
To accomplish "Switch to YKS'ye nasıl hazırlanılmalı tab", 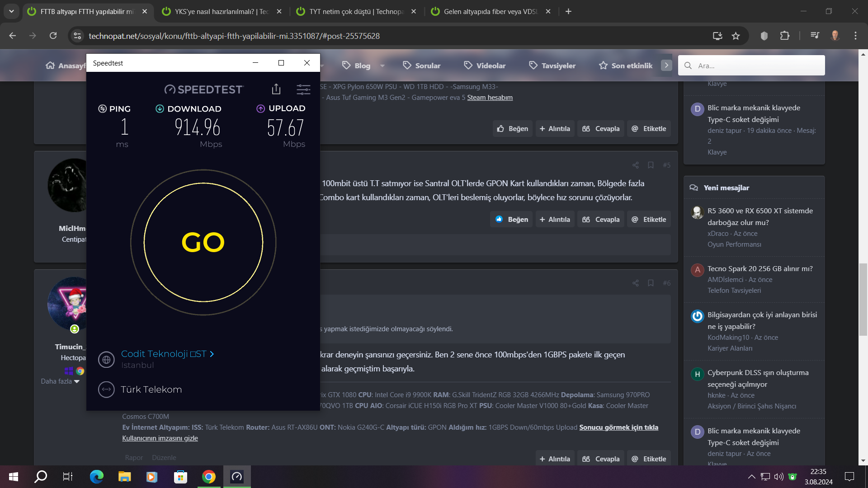I will click(x=222, y=11).
